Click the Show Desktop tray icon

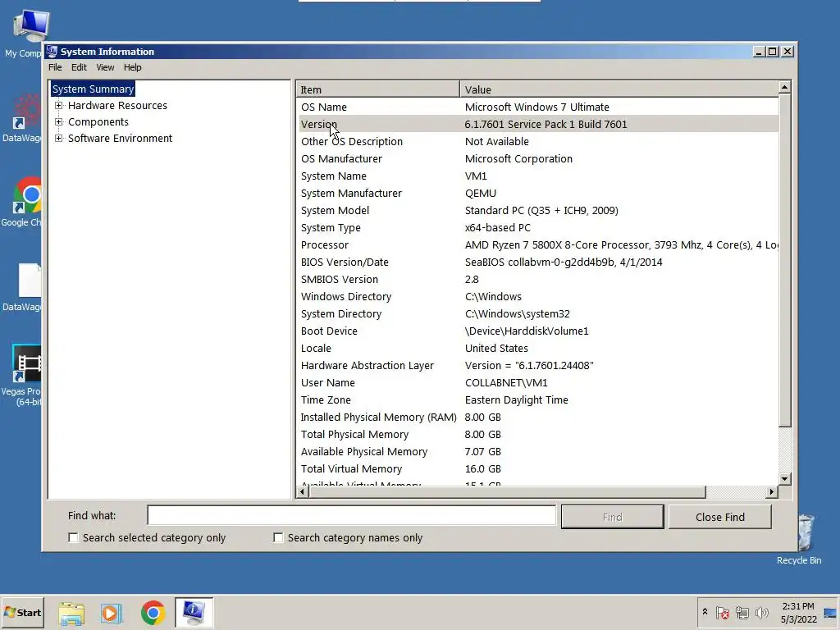coord(831,613)
